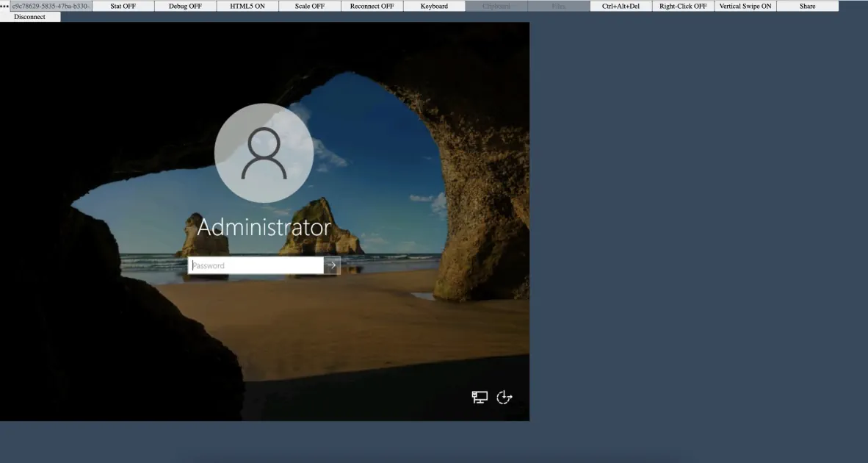Screen dimensions: 868x463
Task: Toggle Right-Click OFF mode
Action: tap(683, 6)
